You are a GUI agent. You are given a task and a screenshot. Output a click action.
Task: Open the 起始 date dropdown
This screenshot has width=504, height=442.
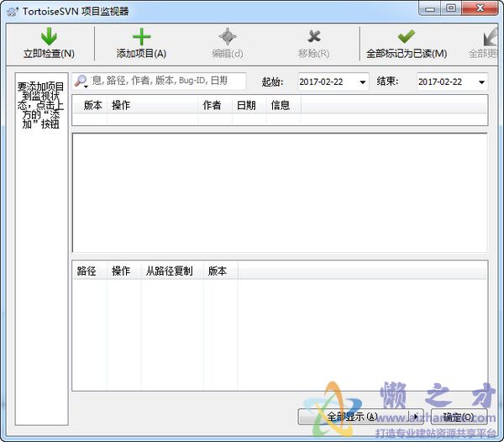point(363,82)
